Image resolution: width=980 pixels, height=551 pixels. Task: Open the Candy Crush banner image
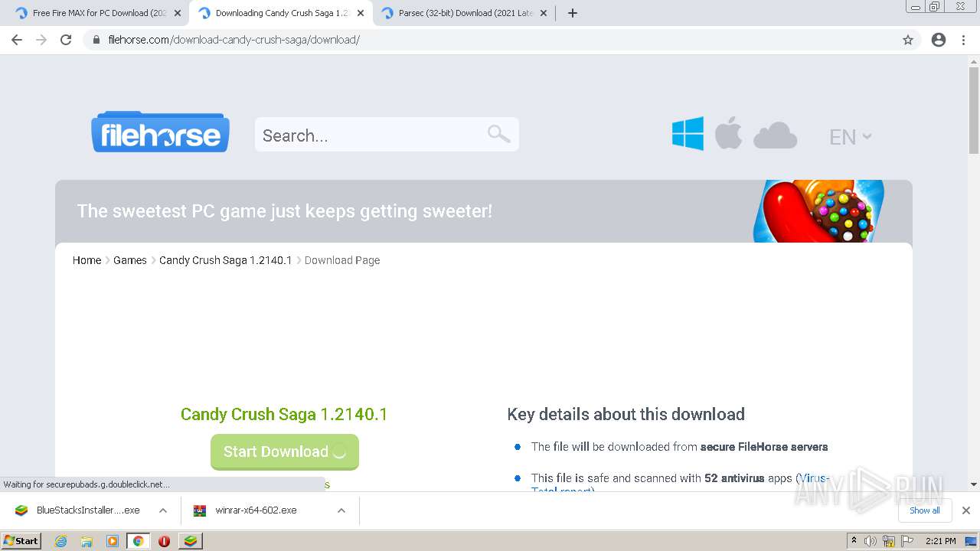pos(818,211)
